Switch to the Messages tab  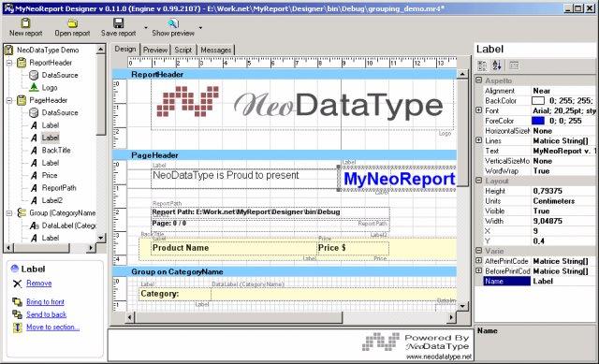[216, 50]
